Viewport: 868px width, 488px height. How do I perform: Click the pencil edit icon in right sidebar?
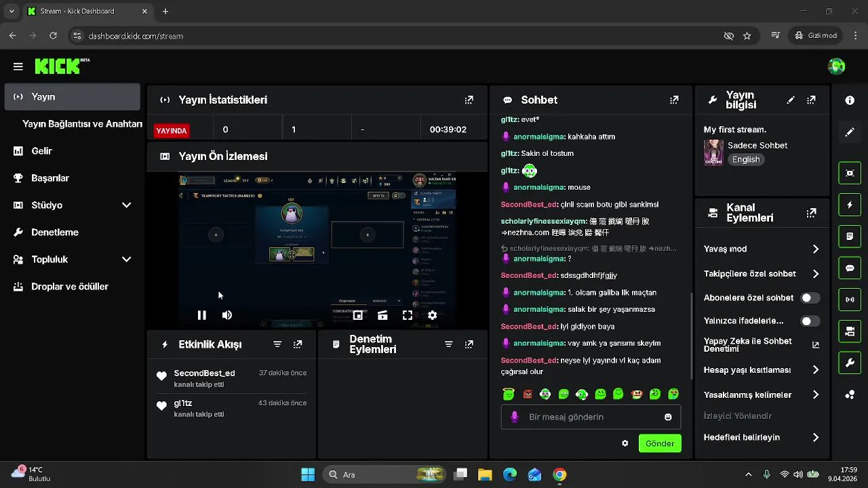point(850,132)
